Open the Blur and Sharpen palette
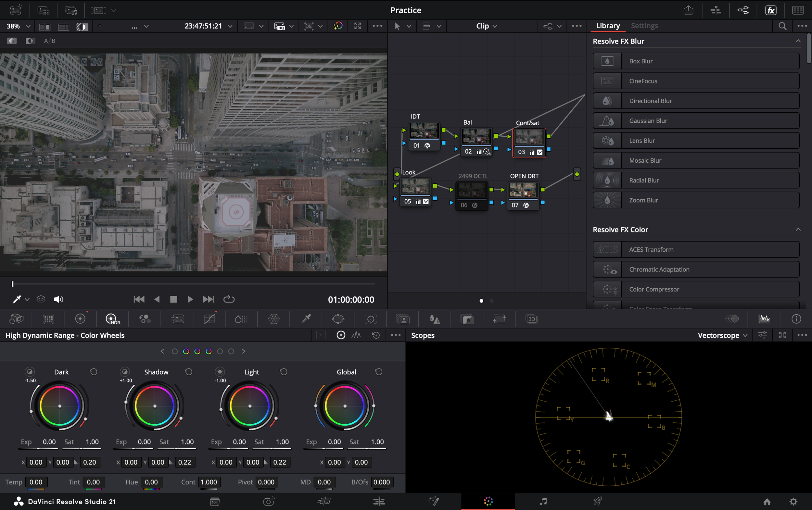The image size is (812, 510). click(435, 319)
